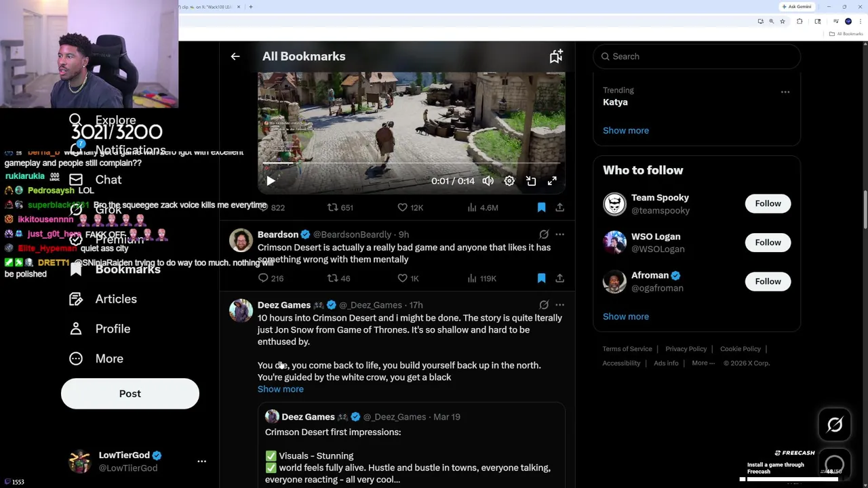Repost the video post with 651 reposts
This screenshot has width=868, height=488.
[340, 207]
